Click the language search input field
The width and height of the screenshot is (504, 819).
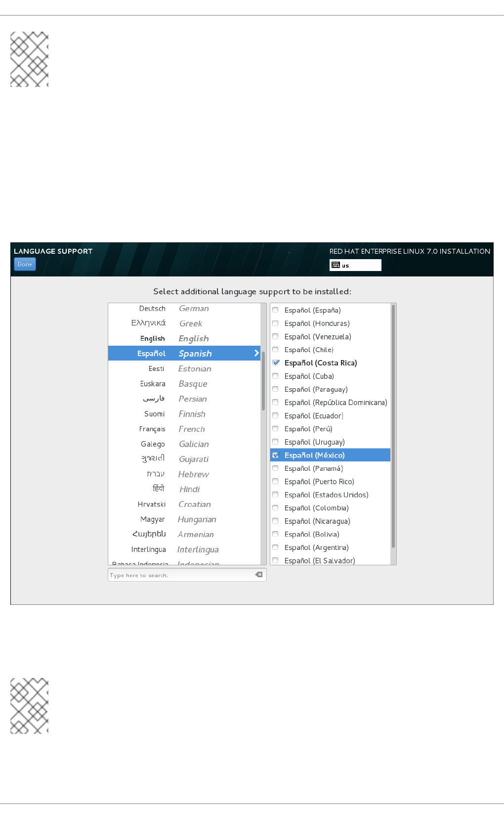[x=187, y=575]
